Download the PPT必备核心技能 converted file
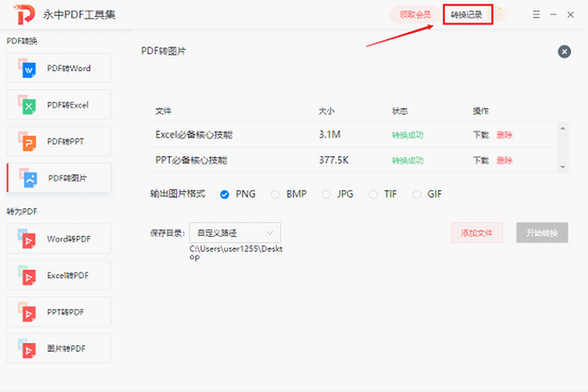The width and height of the screenshot is (588, 392). [480, 160]
